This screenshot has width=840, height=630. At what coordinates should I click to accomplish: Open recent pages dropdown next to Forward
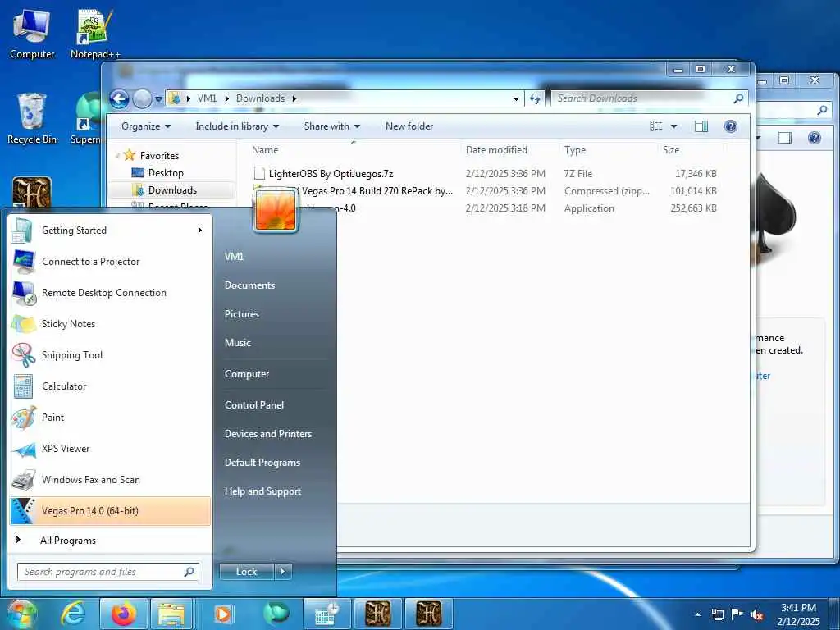(158, 99)
